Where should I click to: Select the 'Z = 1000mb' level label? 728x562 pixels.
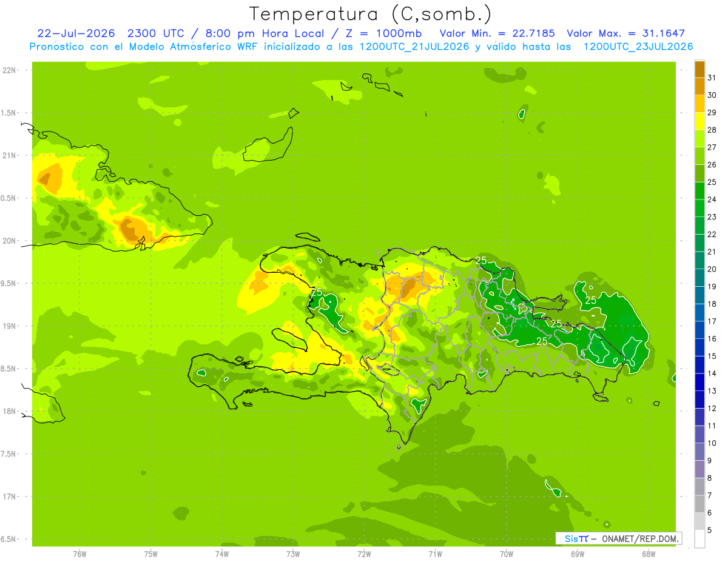(383, 33)
